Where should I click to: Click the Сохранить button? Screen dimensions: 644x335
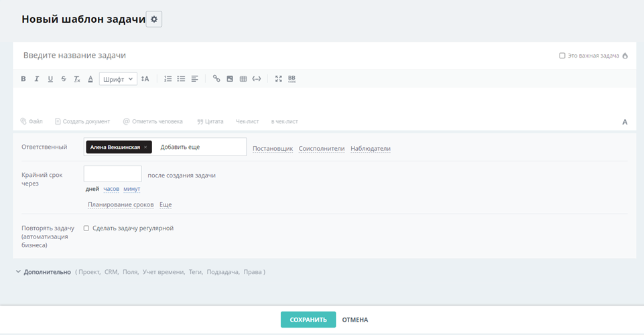tap(308, 320)
